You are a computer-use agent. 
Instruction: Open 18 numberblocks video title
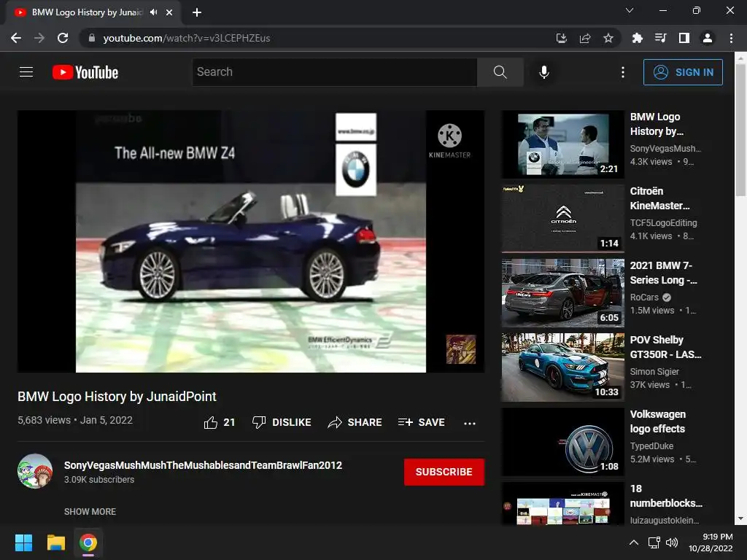point(666,496)
